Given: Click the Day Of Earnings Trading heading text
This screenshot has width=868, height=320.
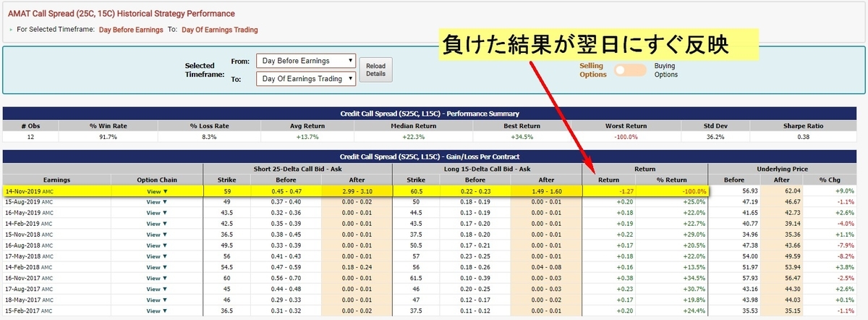Looking at the screenshot, I should (x=219, y=30).
